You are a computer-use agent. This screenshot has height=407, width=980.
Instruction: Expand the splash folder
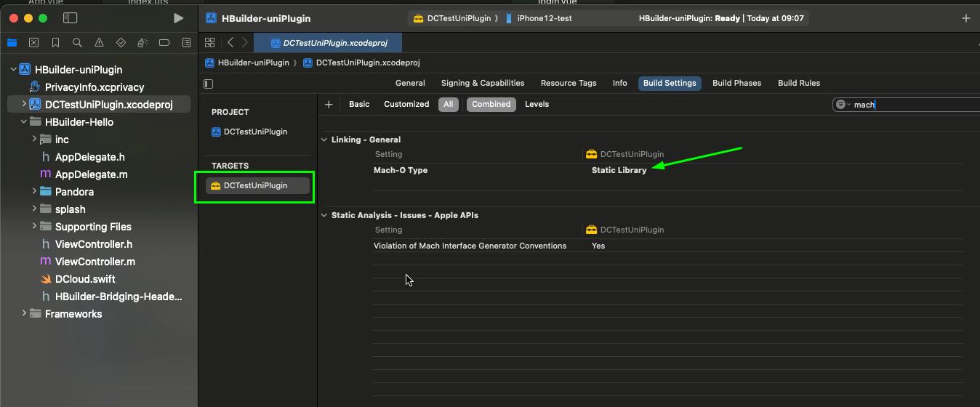point(34,209)
